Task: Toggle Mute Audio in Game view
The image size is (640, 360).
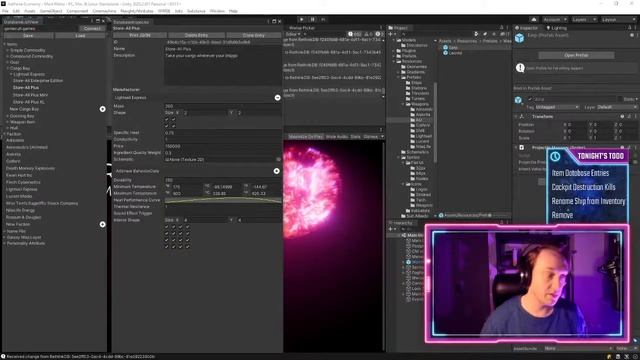Action: coord(337,136)
